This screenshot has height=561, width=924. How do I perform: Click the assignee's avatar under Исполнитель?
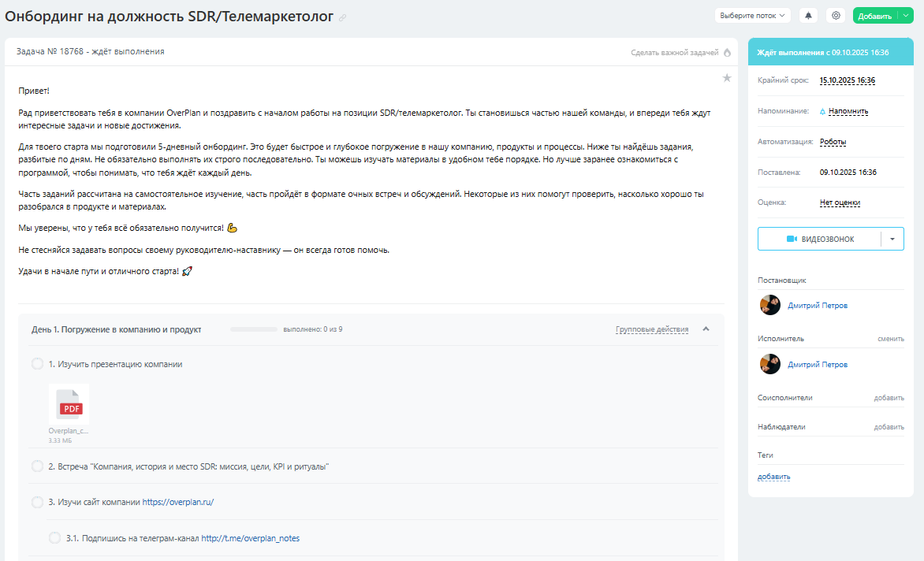tap(769, 364)
